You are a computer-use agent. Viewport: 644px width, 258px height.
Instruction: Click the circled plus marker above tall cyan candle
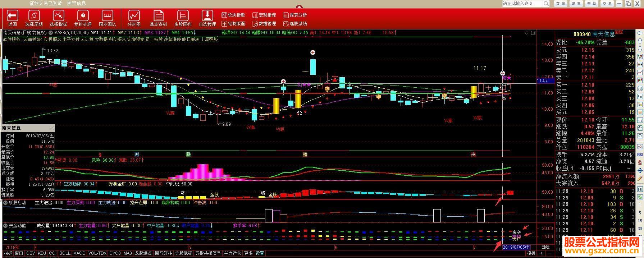pos(313,53)
